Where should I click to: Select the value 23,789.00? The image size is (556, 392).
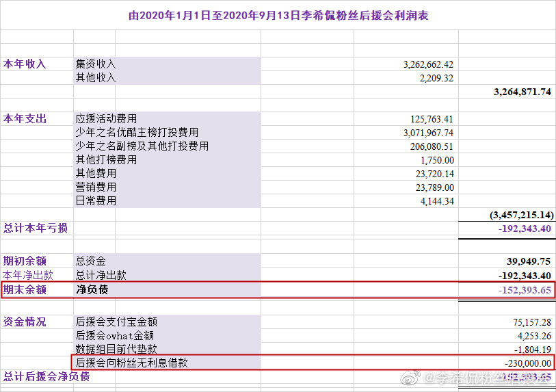(435, 187)
